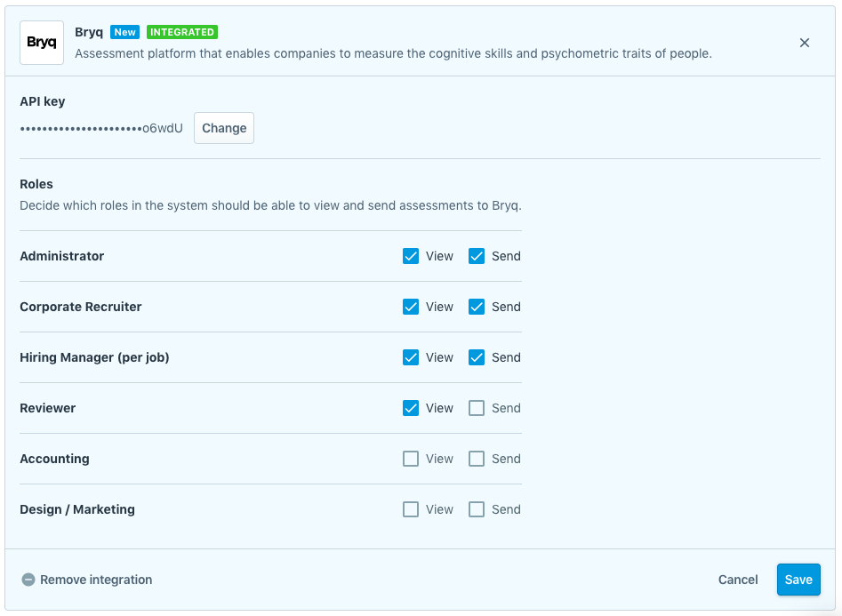Toggle View checkbox for Reviewer
842x616 pixels.
[411, 408]
